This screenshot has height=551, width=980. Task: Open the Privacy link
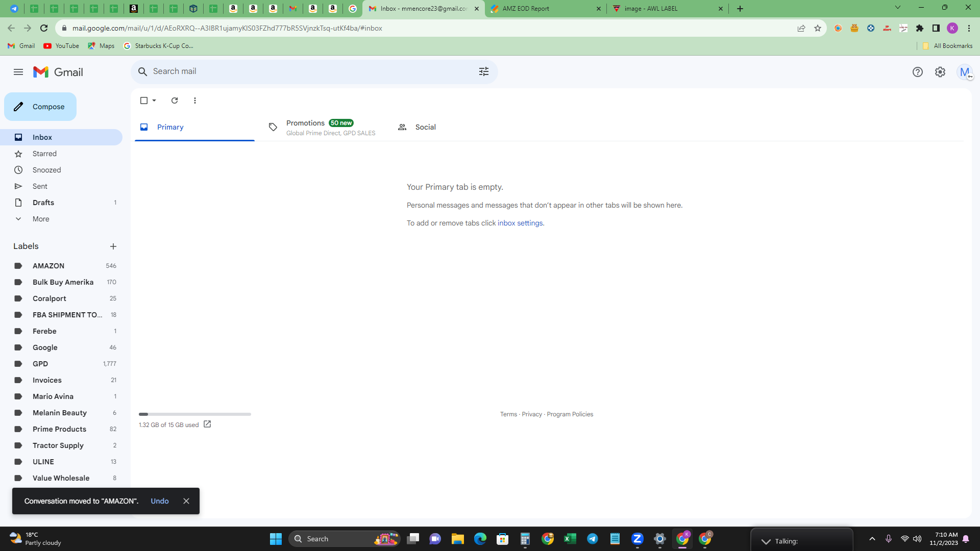coord(532,414)
